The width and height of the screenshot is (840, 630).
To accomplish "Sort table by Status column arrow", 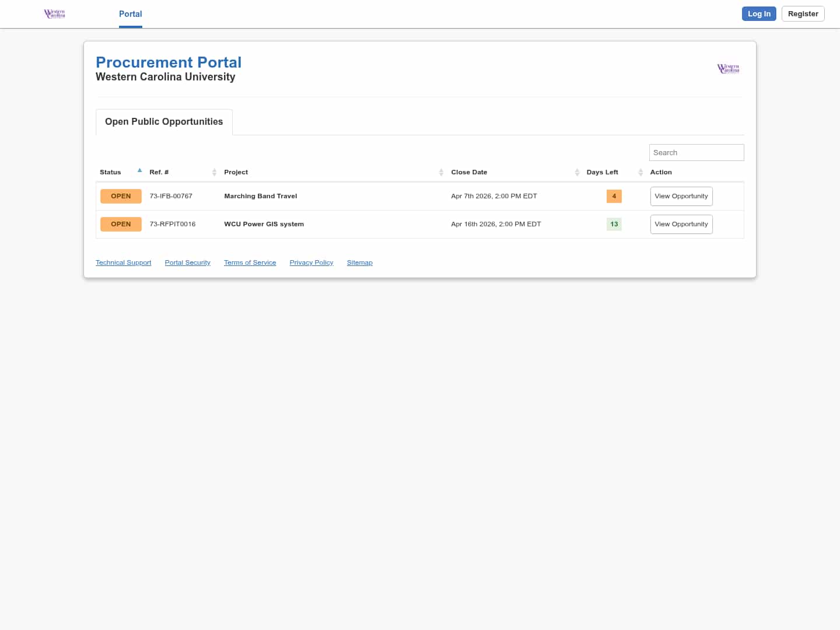I will coord(139,171).
